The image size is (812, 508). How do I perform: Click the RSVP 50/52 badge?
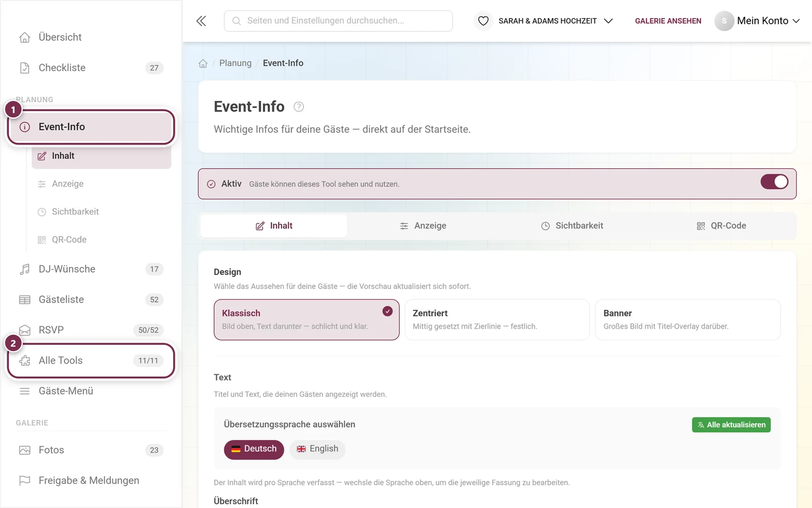pos(148,330)
